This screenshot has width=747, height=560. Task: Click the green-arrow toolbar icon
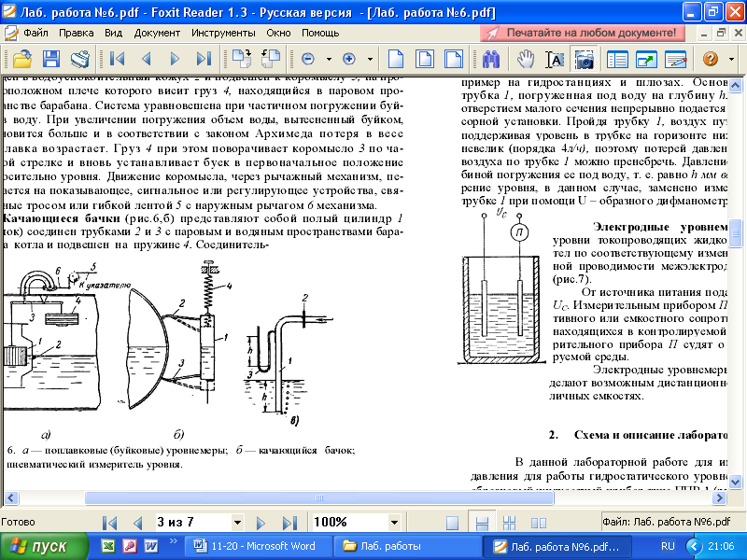coord(646,59)
